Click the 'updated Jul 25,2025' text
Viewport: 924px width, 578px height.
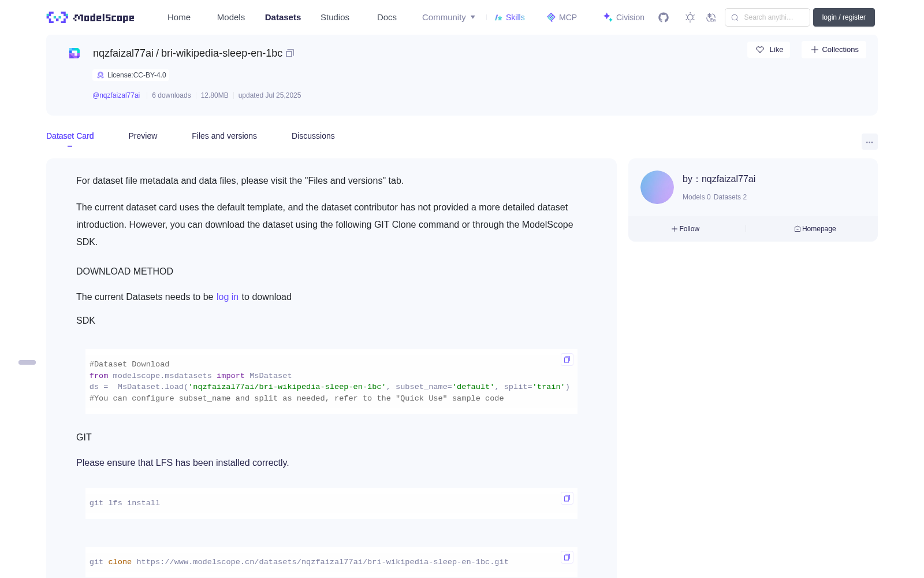tap(270, 95)
